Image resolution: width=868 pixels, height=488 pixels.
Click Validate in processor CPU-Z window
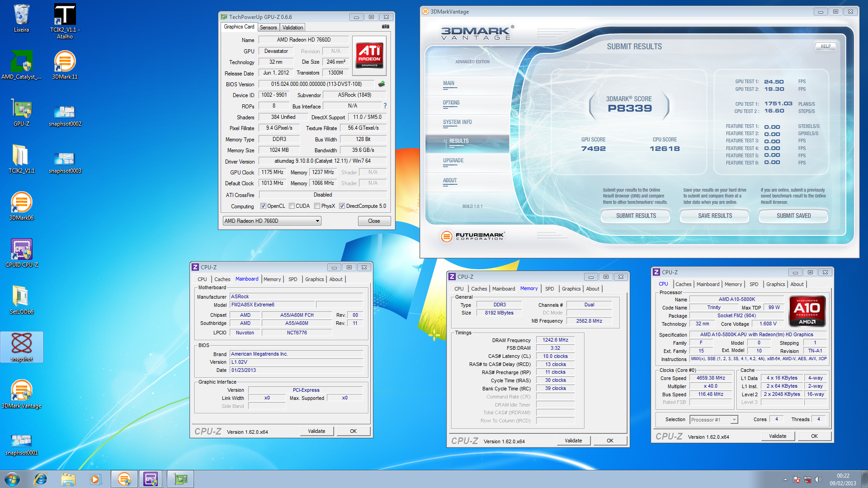tap(778, 436)
